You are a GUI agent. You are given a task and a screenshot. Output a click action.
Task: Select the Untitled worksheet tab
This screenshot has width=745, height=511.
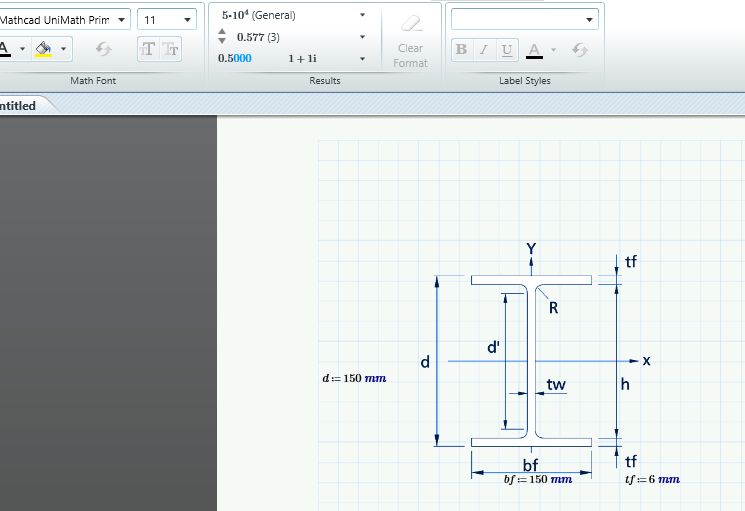point(18,105)
